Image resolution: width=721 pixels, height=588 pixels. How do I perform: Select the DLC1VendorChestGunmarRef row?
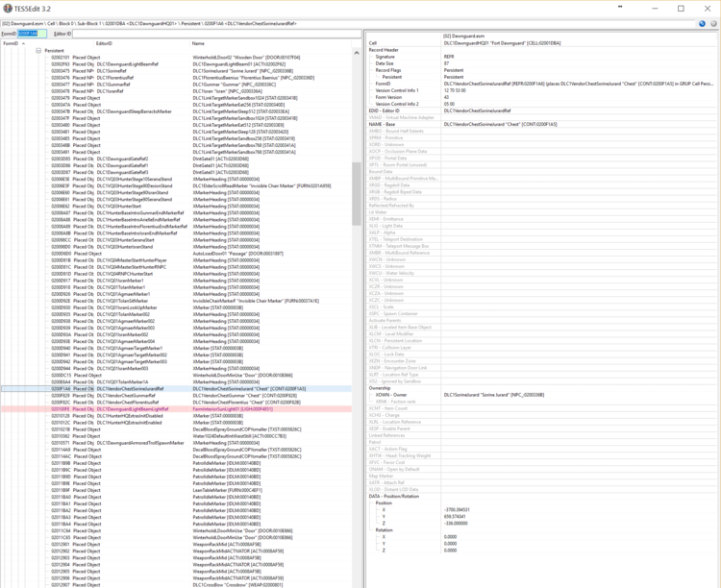tap(176, 396)
